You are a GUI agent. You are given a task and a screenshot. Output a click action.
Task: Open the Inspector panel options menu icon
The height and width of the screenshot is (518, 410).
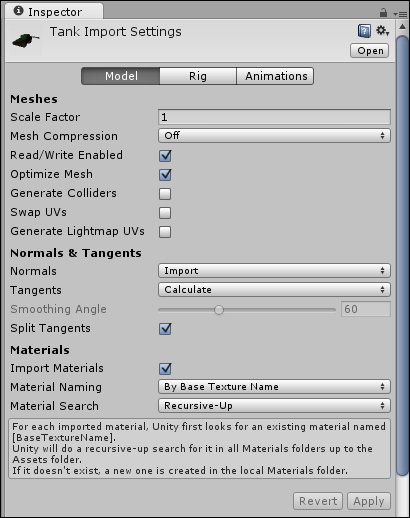click(x=400, y=14)
